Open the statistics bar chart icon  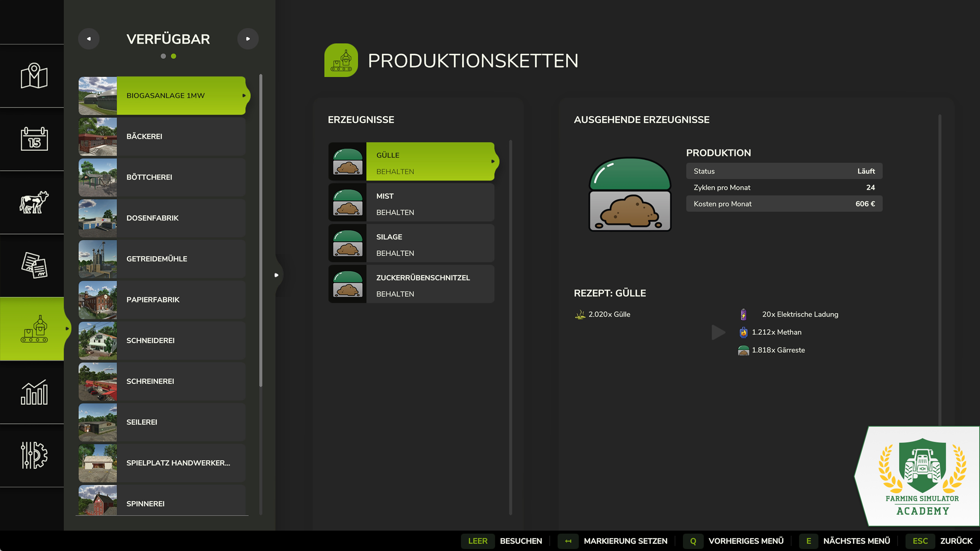[x=34, y=392]
